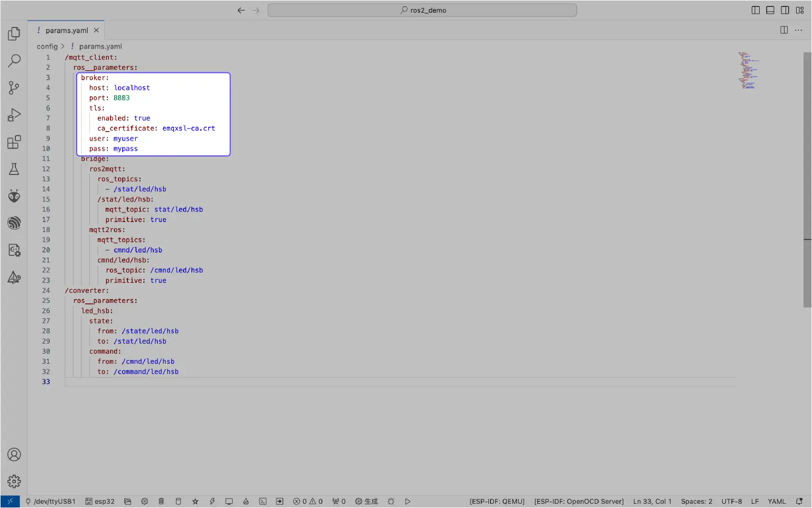Viewport: 812px width, 508px height.
Task: Go to line via Ln 33, Col 1
Action: click(x=652, y=501)
